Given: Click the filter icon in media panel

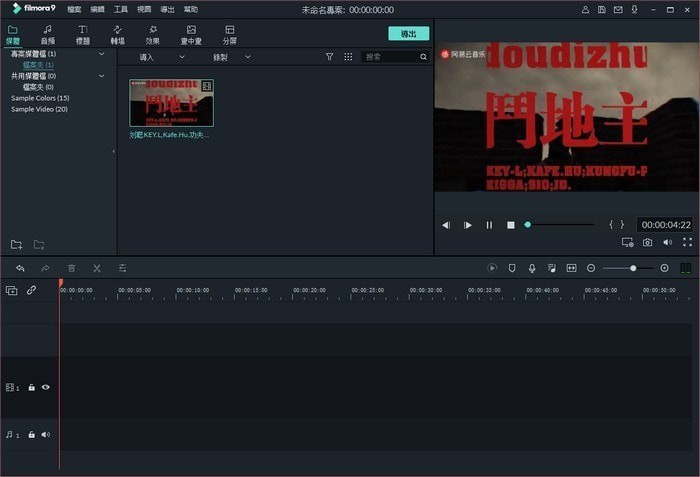Looking at the screenshot, I should 329,57.
